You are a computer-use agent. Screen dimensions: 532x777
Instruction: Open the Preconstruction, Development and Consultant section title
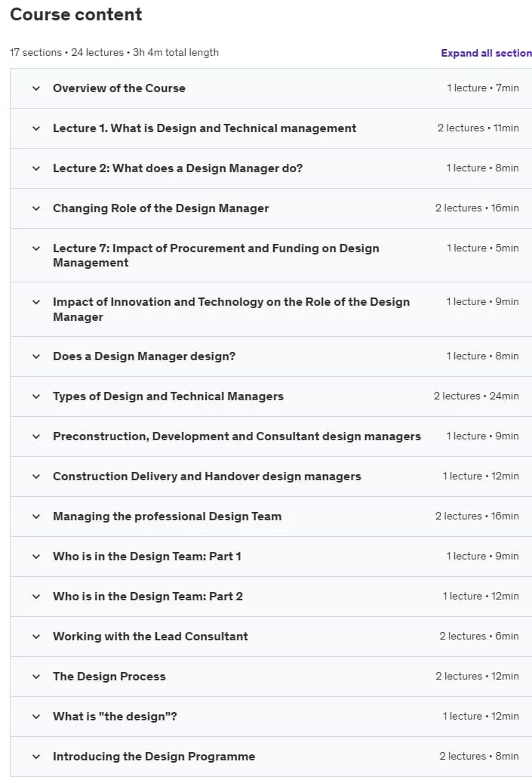[x=237, y=436]
